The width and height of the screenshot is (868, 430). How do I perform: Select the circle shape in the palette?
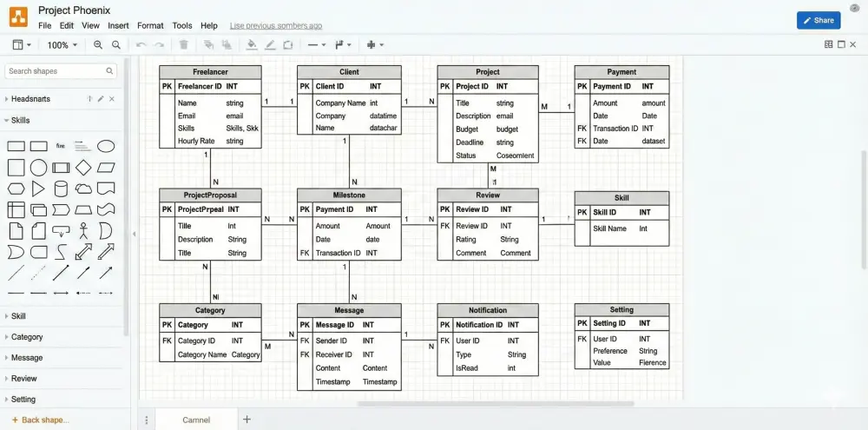pyautogui.click(x=38, y=168)
